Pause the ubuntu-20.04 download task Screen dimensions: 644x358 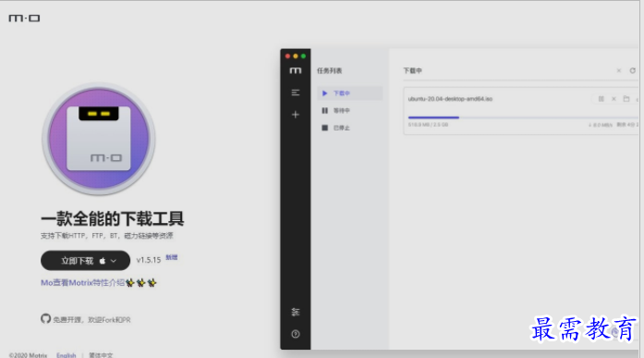coord(601,99)
